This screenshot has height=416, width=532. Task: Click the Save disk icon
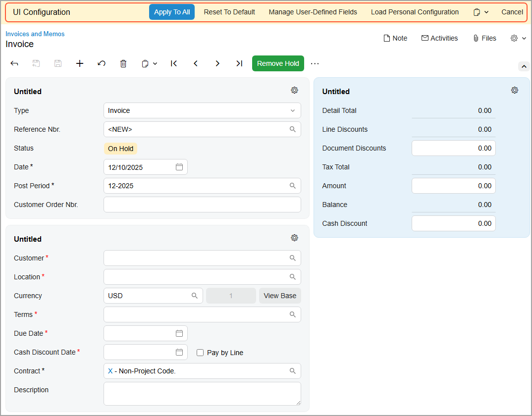[x=58, y=63]
